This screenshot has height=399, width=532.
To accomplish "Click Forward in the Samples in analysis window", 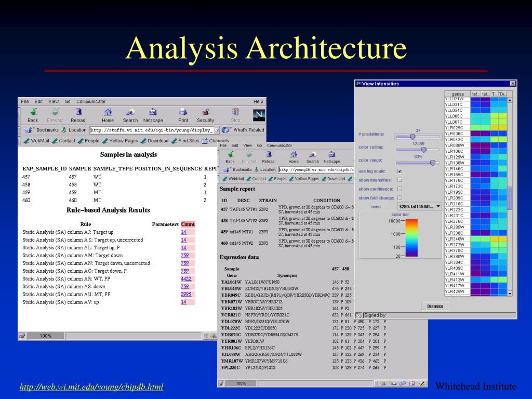I will click(55, 115).
